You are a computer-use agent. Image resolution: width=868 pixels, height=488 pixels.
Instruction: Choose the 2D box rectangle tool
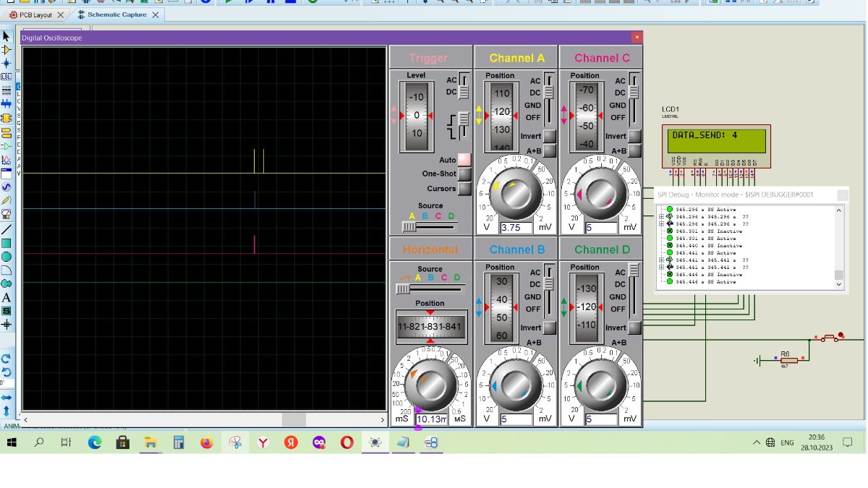coord(7,243)
